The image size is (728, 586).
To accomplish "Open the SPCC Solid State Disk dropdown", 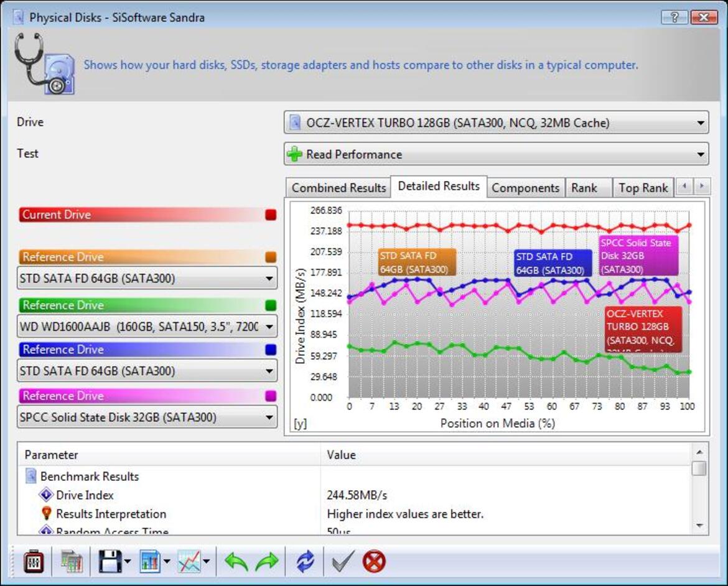I will [x=147, y=417].
